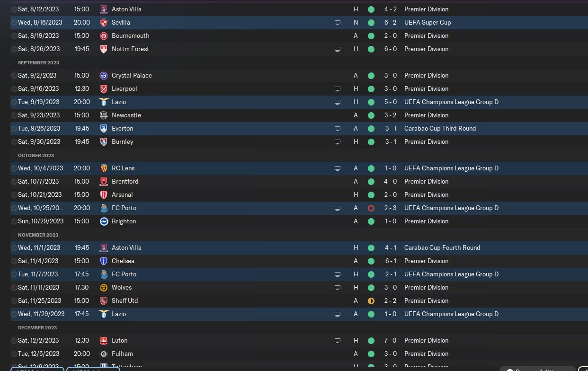Open Carabao Cup Fourth Round competition
The height and width of the screenshot is (371, 588).
[x=442, y=247]
